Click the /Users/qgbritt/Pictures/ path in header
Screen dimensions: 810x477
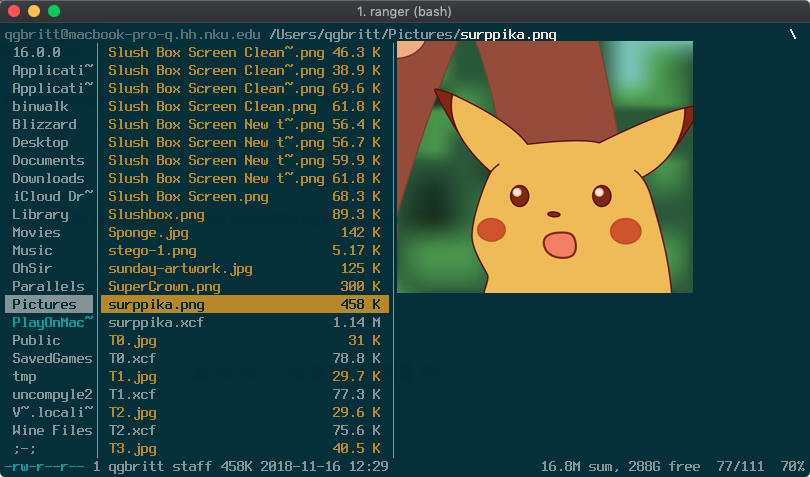point(364,35)
